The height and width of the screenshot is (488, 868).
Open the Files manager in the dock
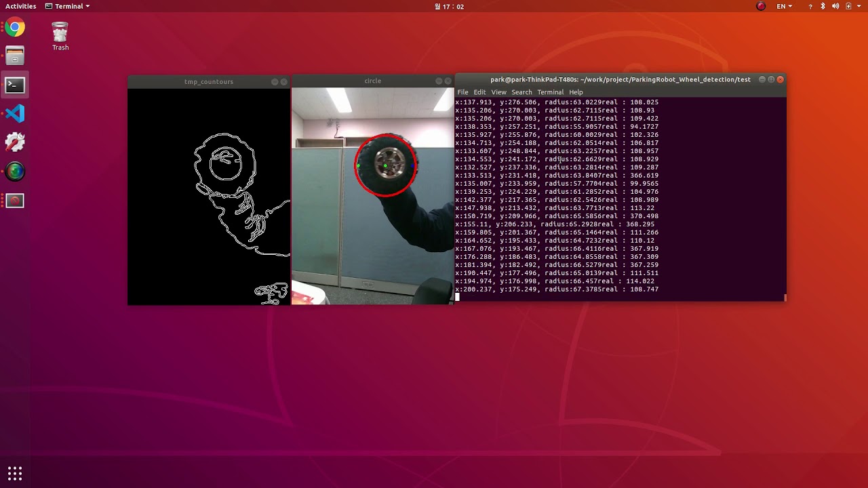click(x=15, y=56)
